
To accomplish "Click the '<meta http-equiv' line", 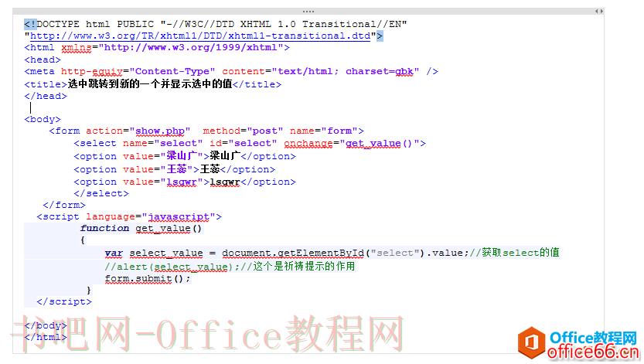I will click(231, 71).
